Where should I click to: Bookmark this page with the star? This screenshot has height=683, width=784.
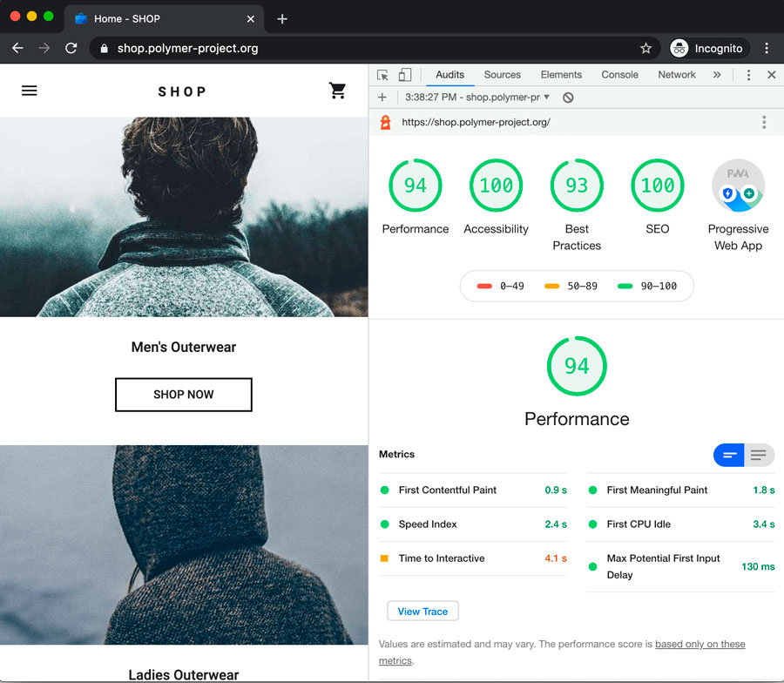coord(645,49)
